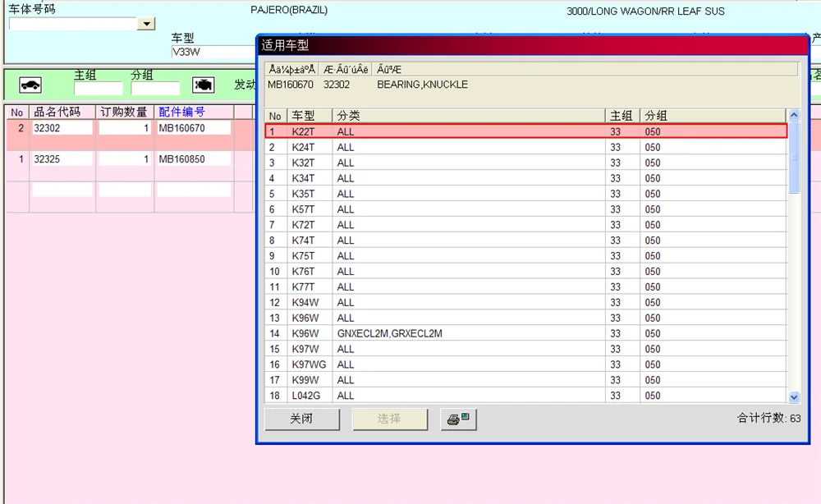Select the K77T row
Viewport: 821px width, 504px height.
[x=525, y=286]
